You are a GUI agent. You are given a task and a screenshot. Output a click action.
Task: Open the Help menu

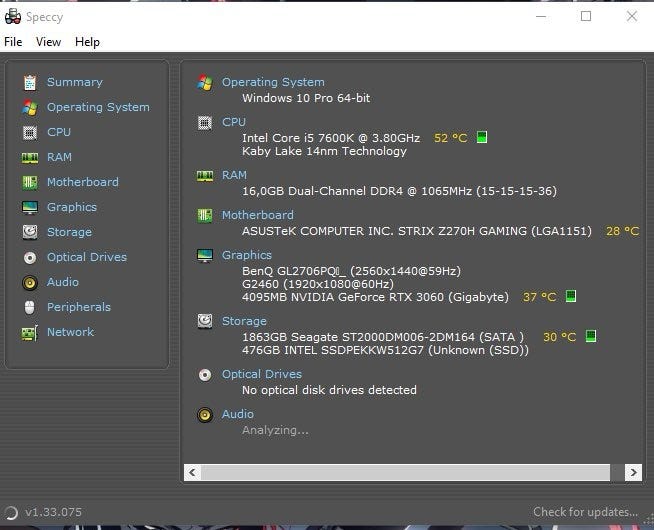(87, 42)
